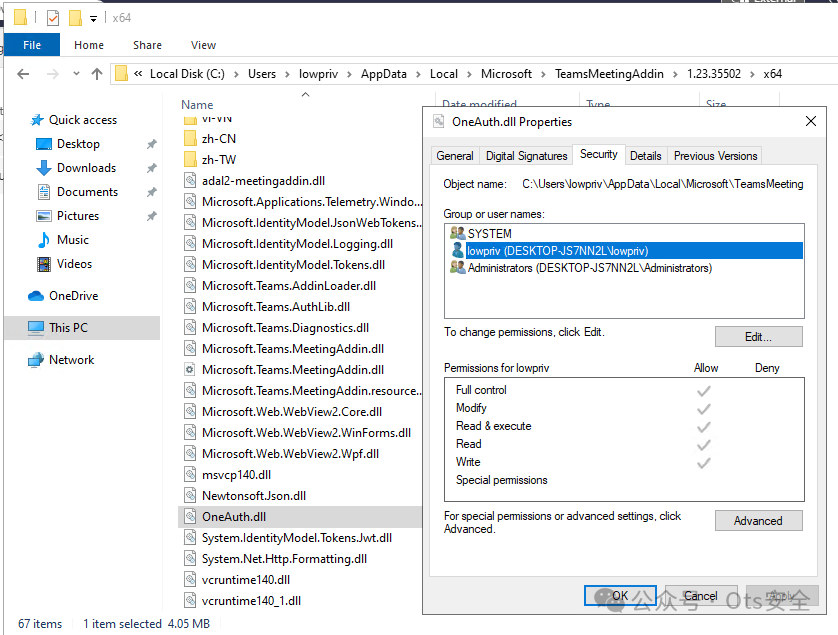Click the msvcp140.dll file icon
This screenshot has width=838, height=635.
pos(190,475)
